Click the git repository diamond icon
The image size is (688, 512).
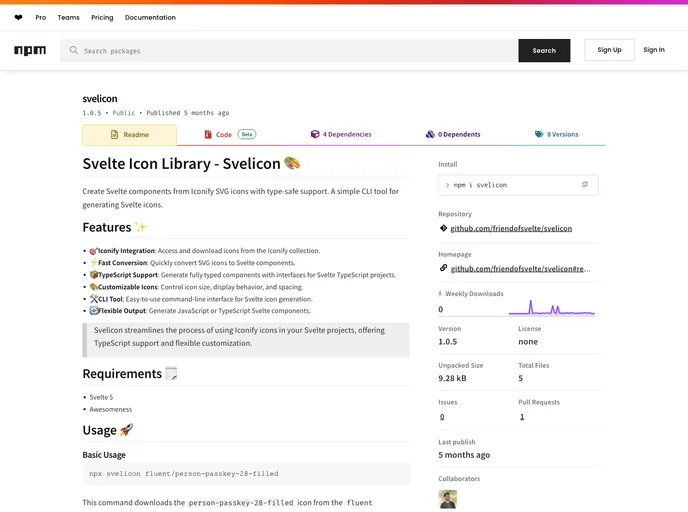443,228
